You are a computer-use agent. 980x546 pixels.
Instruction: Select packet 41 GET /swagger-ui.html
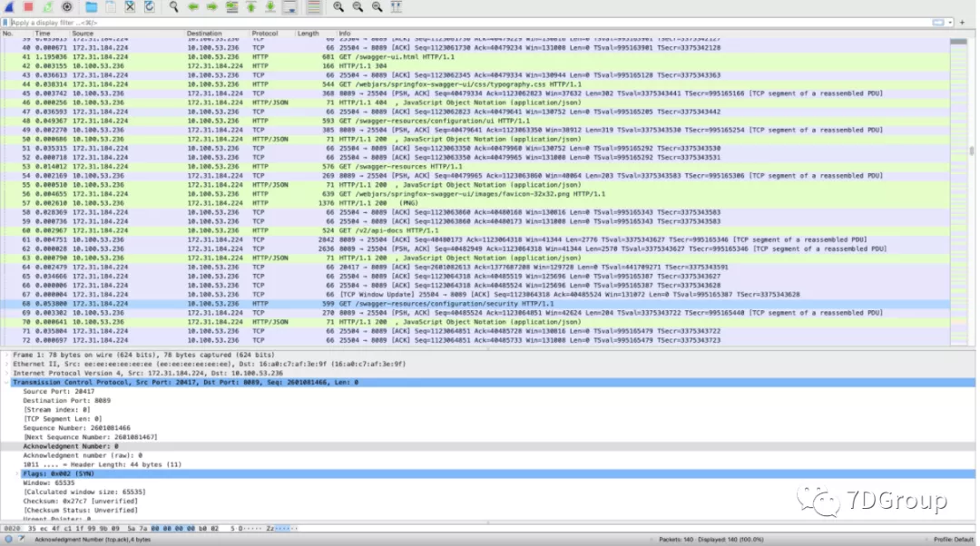475,57
